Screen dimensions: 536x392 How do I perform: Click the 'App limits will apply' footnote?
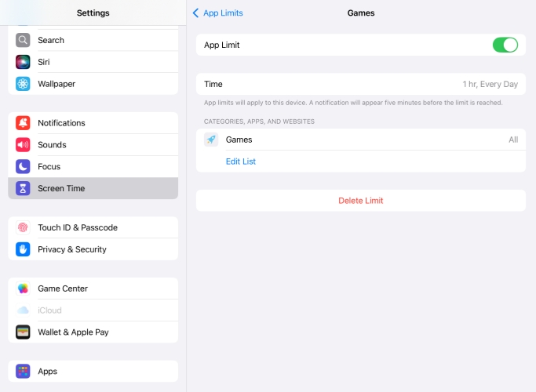(x=353, y=103)
